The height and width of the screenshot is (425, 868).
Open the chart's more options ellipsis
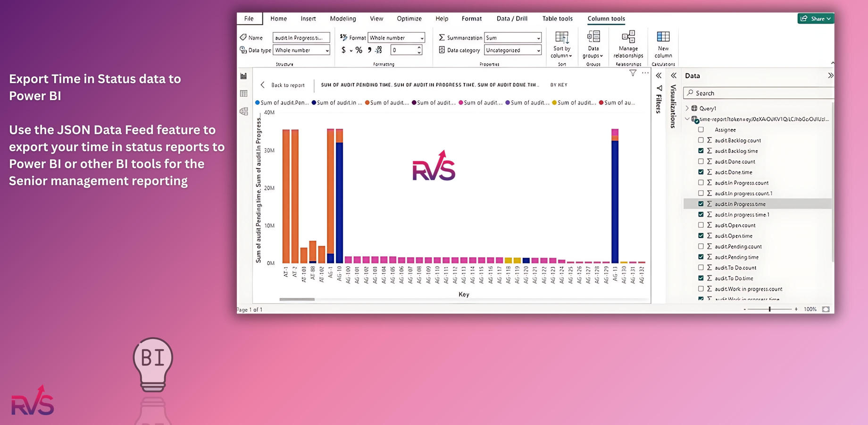tap(645, 73)
